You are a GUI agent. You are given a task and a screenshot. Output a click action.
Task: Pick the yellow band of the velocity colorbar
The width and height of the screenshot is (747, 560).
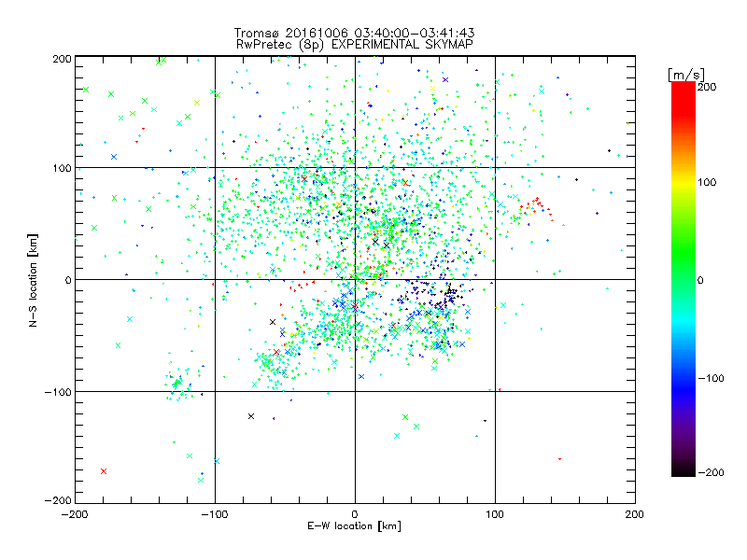point(684,183)
